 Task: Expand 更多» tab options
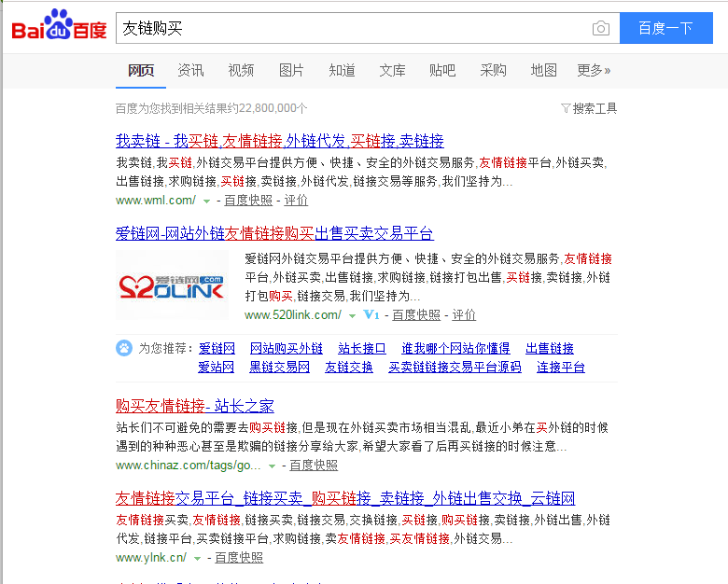click(x=594, y=71)
